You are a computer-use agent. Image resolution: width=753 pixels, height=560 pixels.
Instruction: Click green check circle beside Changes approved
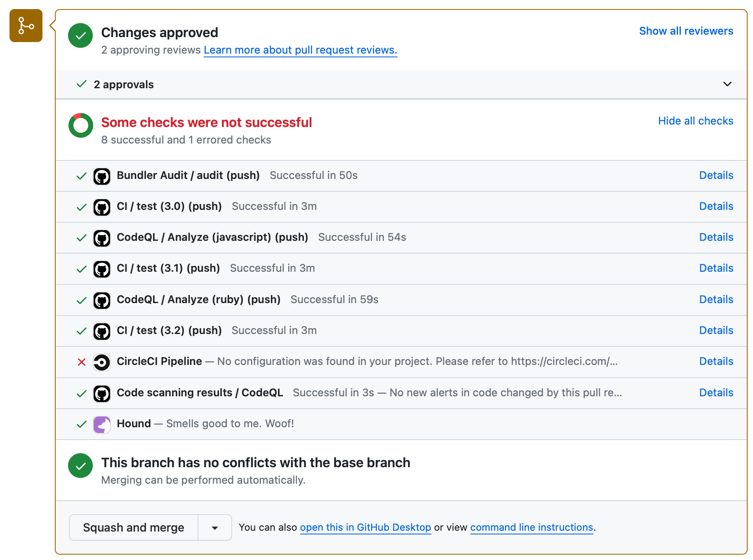click(x=81, y=36)
